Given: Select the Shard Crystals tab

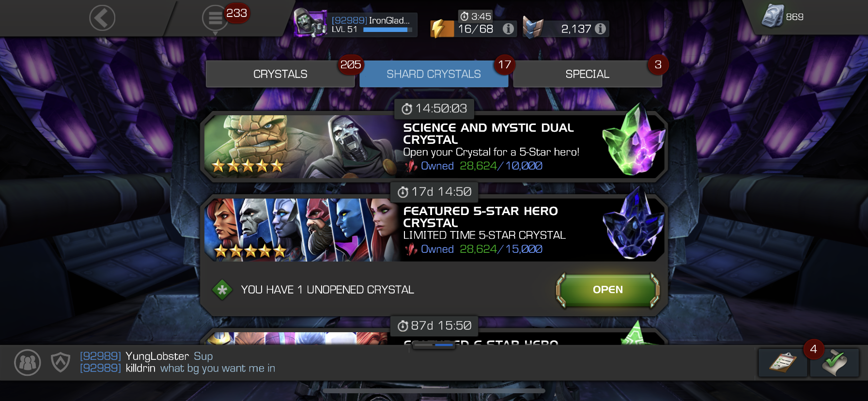Looking at the screenshot, I should click(434, 74).
